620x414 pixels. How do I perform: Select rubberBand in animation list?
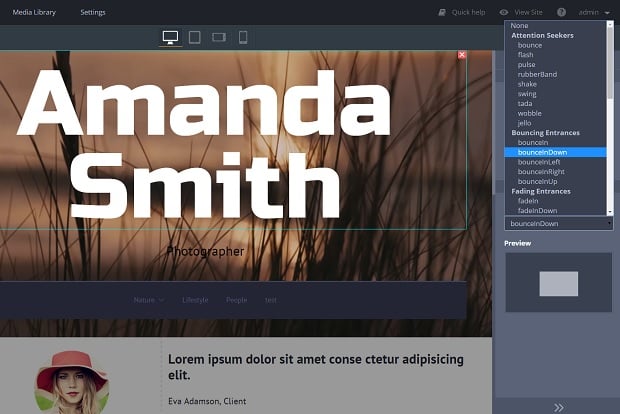click(x=536, y=74)
